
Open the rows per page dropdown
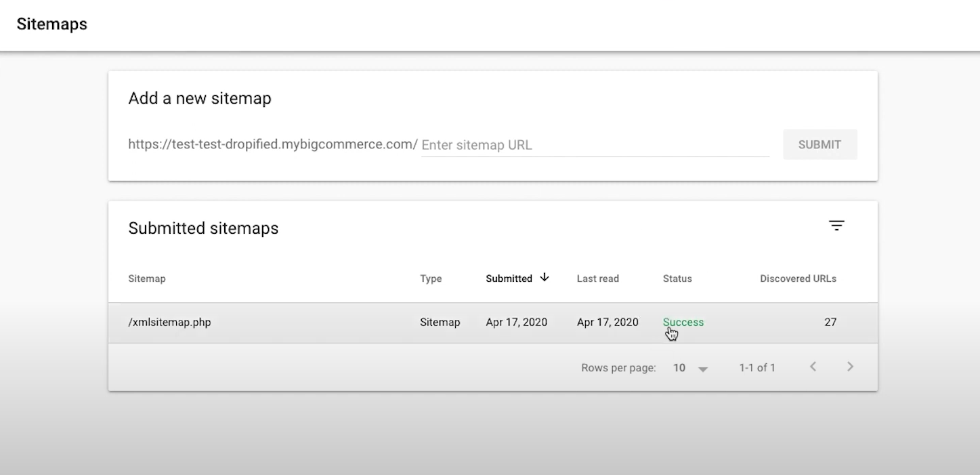click(x=690, y=368)
